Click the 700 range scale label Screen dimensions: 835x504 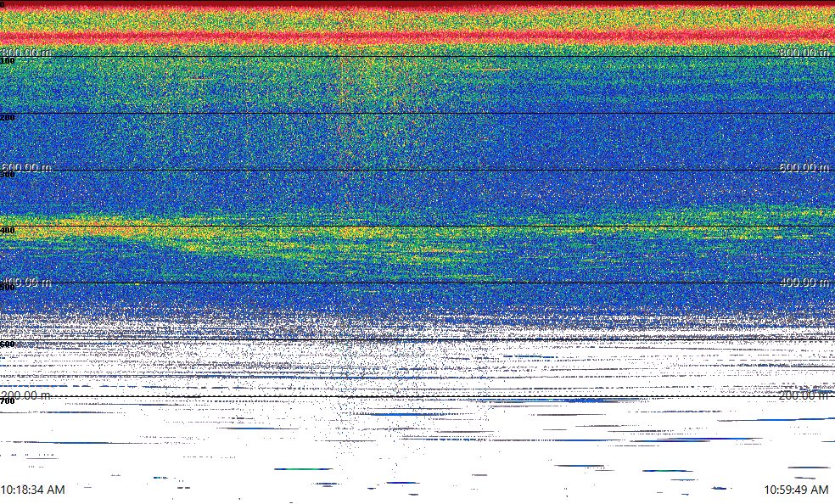click(x=8, y=401)
